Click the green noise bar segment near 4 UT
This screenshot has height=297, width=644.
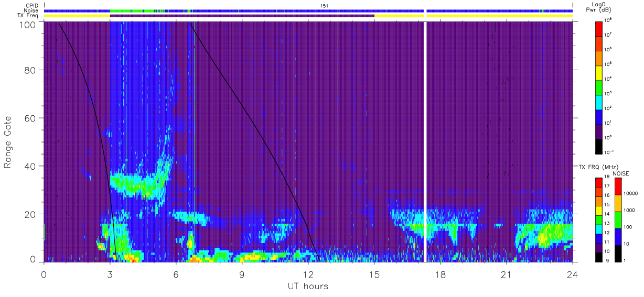[132, 10]
